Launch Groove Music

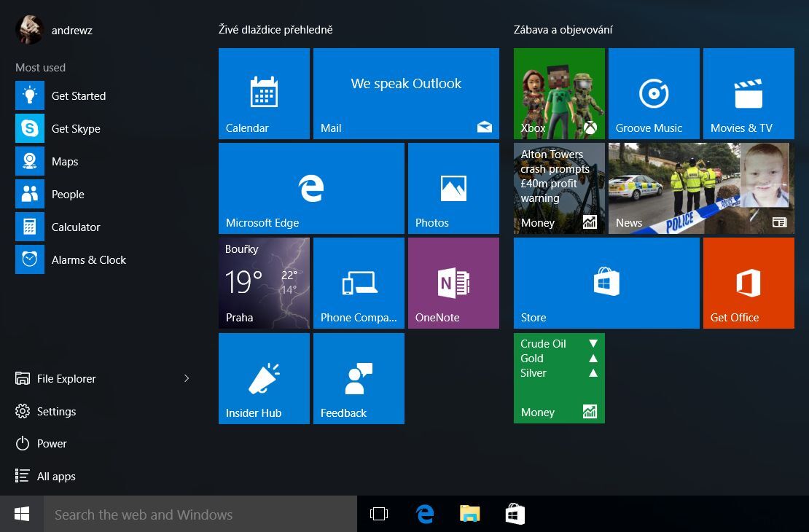(x=653, y=93)
